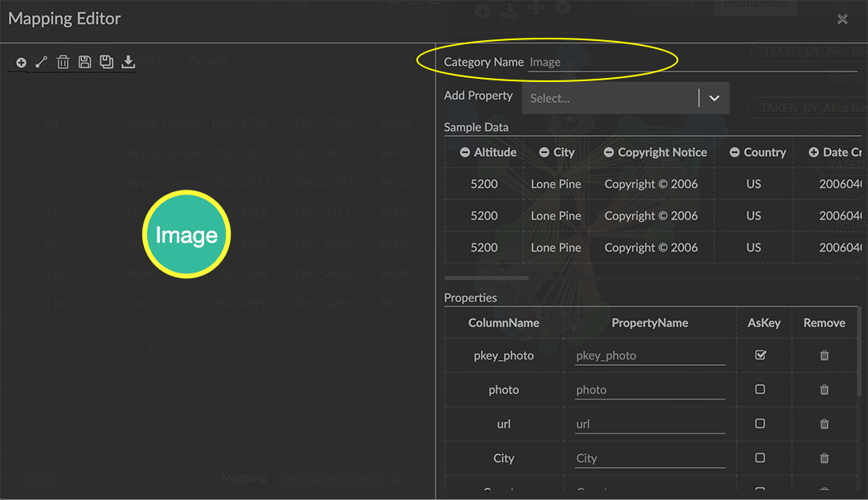868x500 pixels.
Task: Click the photo PropertyName text field
Action: pyautogui.click(x=649, y=390)
